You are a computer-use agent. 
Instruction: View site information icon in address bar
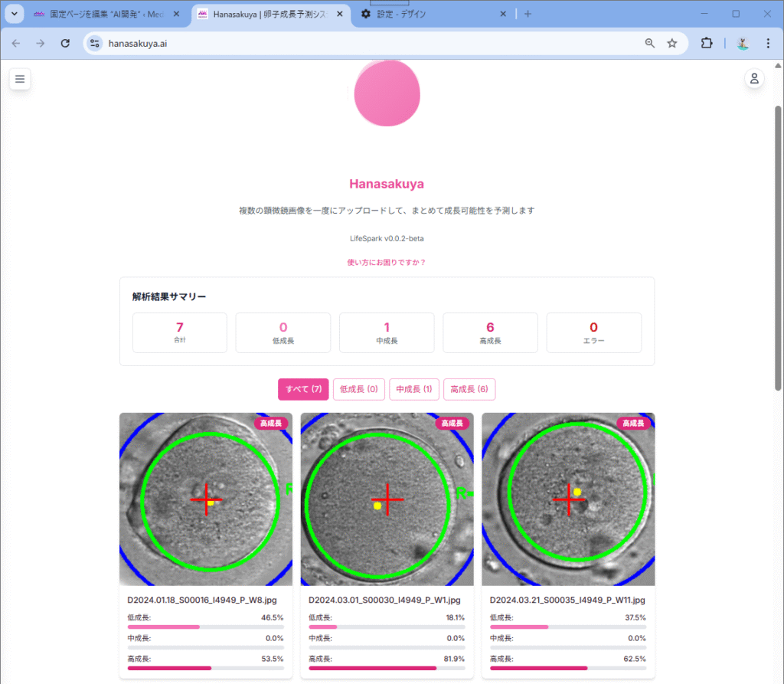tap(95, 44)
